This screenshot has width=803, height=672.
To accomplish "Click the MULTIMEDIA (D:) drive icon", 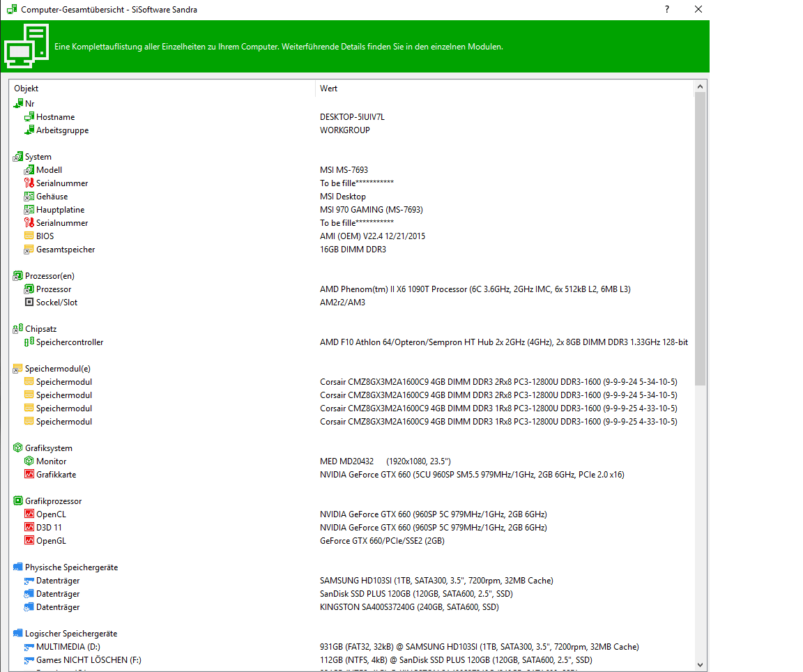I will point(29,647).
